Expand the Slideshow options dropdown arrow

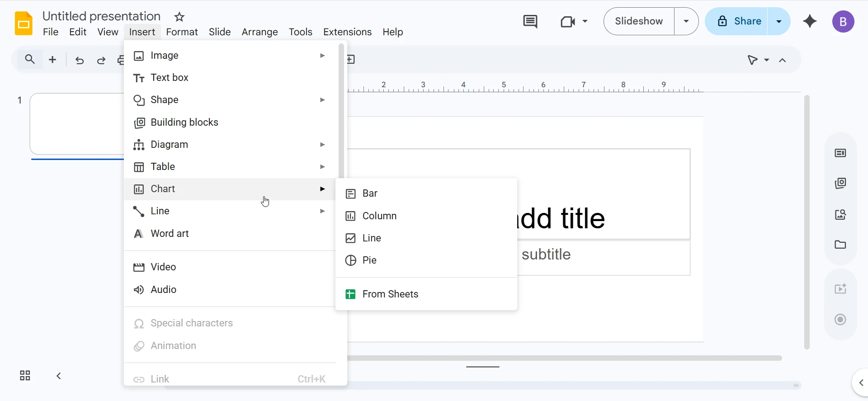click(x=686, y=21)
